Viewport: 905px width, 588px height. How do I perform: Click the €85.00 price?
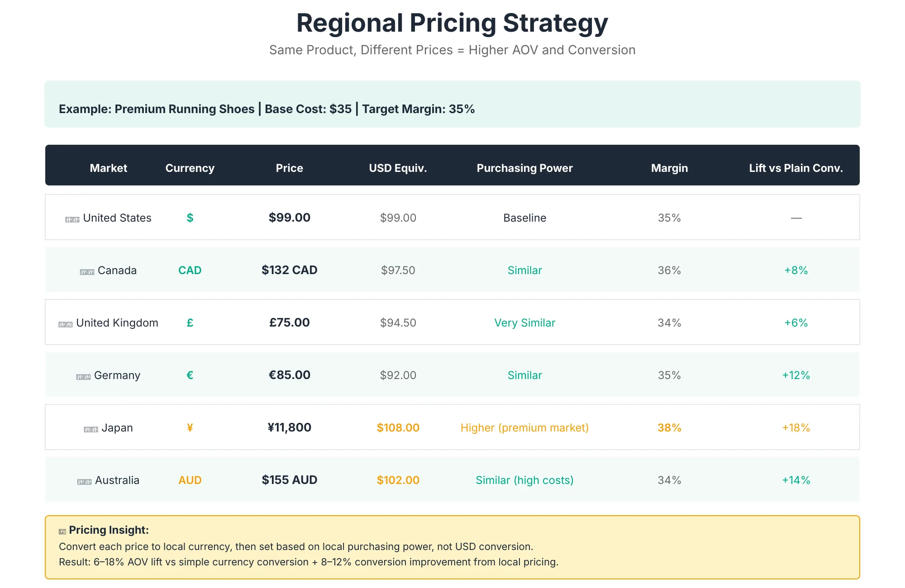click(x=290, y=375)
